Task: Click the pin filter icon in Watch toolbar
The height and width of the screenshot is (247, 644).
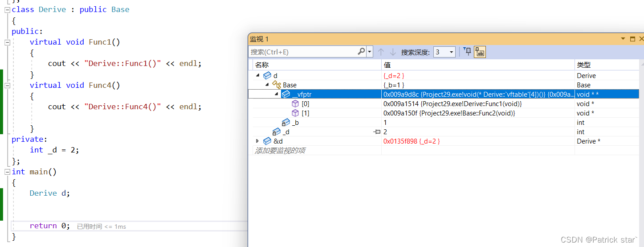Action: [467, 52]
